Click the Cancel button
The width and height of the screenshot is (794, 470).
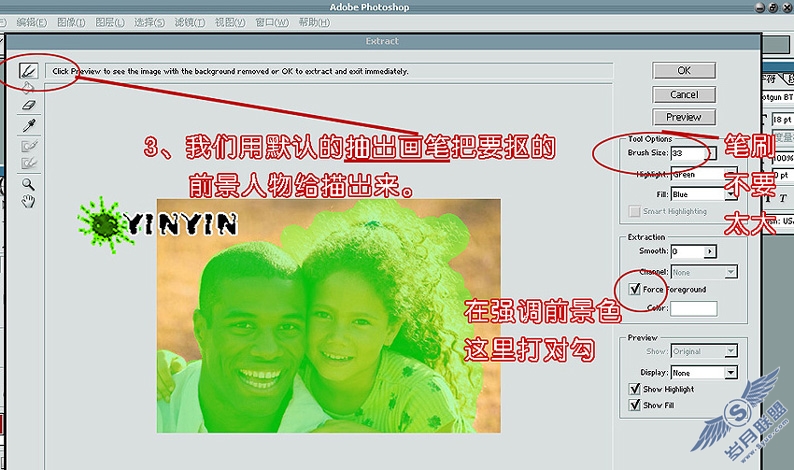684,95
